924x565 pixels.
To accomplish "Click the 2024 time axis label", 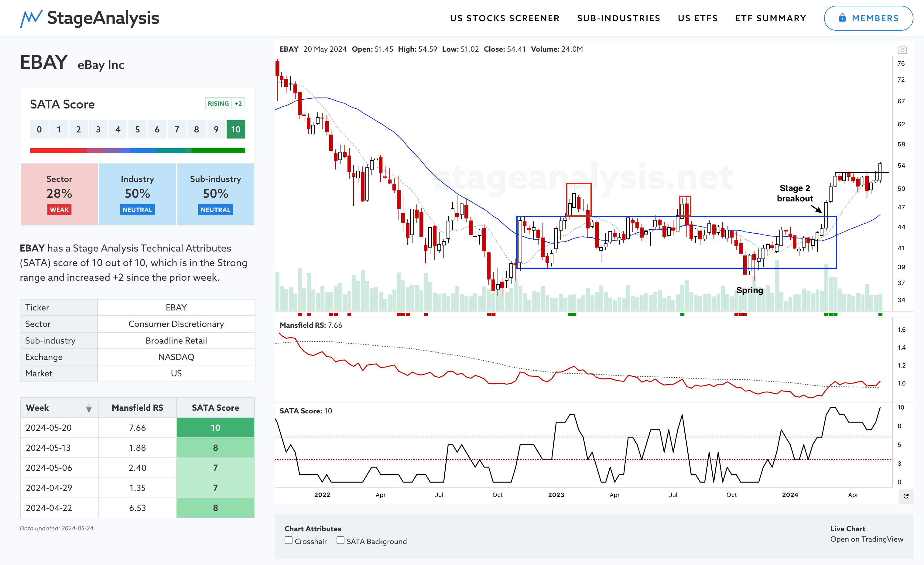I will [790, 495].
